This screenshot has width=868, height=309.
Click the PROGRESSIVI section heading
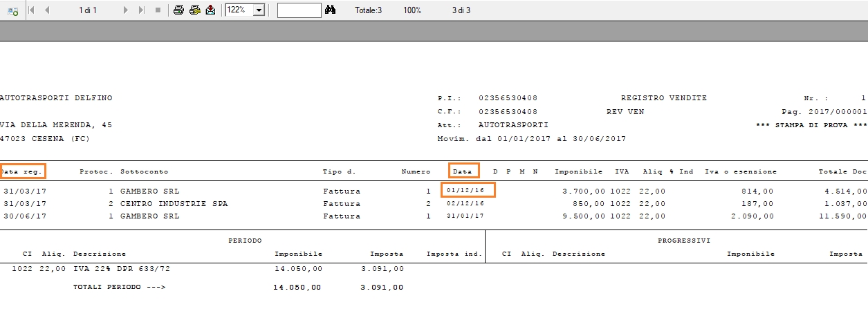[x=684, y=241]
